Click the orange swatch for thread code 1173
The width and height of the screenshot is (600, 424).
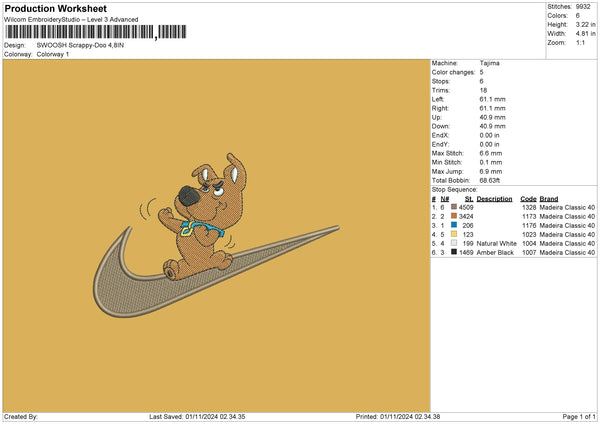454,216
